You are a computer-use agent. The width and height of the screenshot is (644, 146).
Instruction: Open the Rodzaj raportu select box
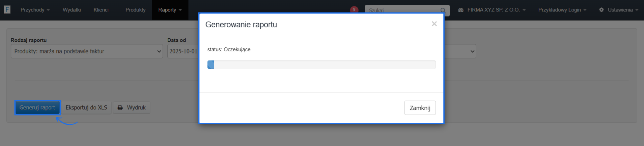(x=87, y=51)
